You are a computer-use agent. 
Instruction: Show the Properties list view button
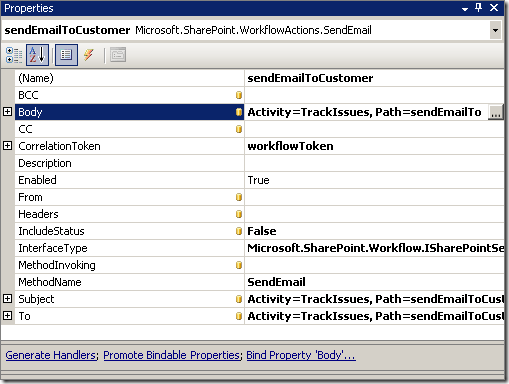[66, 55]
